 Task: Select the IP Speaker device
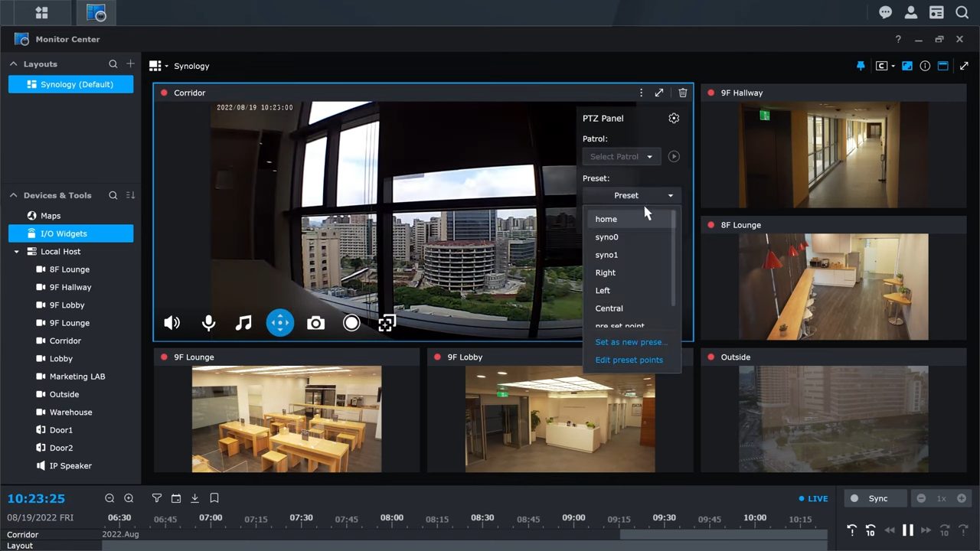click(x=70, y=466)
